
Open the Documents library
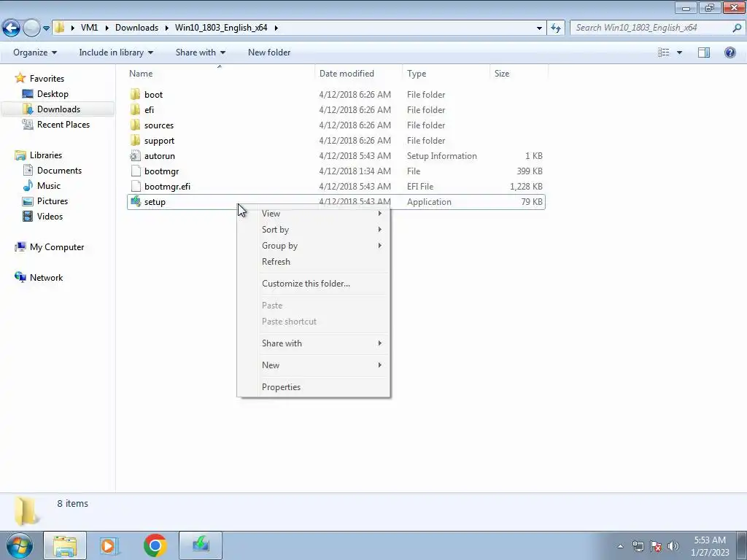point(59,171)
